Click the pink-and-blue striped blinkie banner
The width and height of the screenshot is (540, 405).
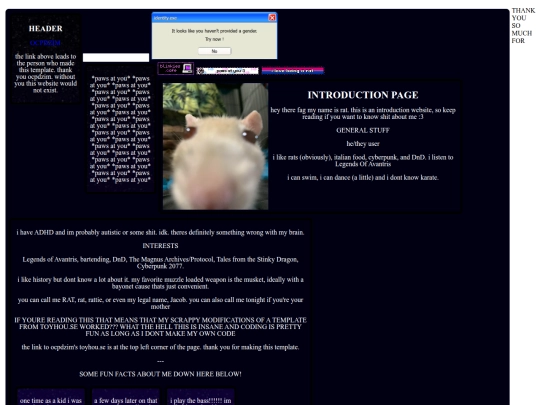tap(293, 71)
